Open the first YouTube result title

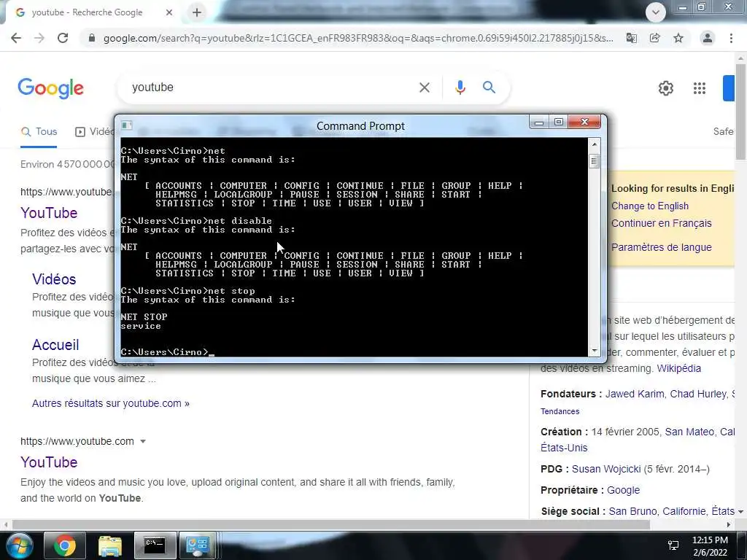pos(49,213)
